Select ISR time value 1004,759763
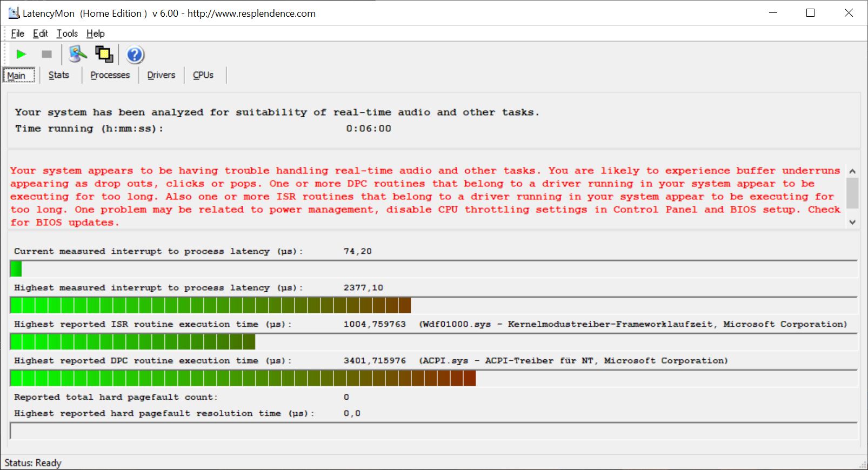This screenshot has width=868, height=470. (375, 324)
